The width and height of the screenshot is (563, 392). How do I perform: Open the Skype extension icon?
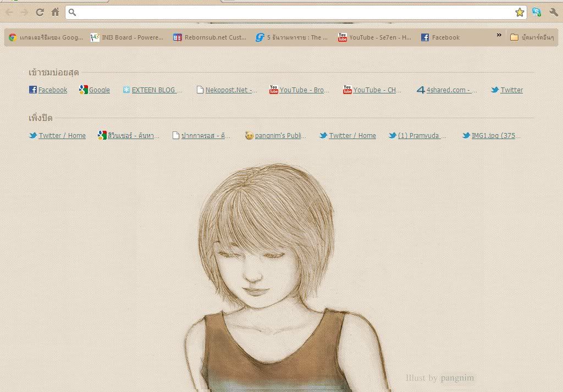tap(536, 12)
